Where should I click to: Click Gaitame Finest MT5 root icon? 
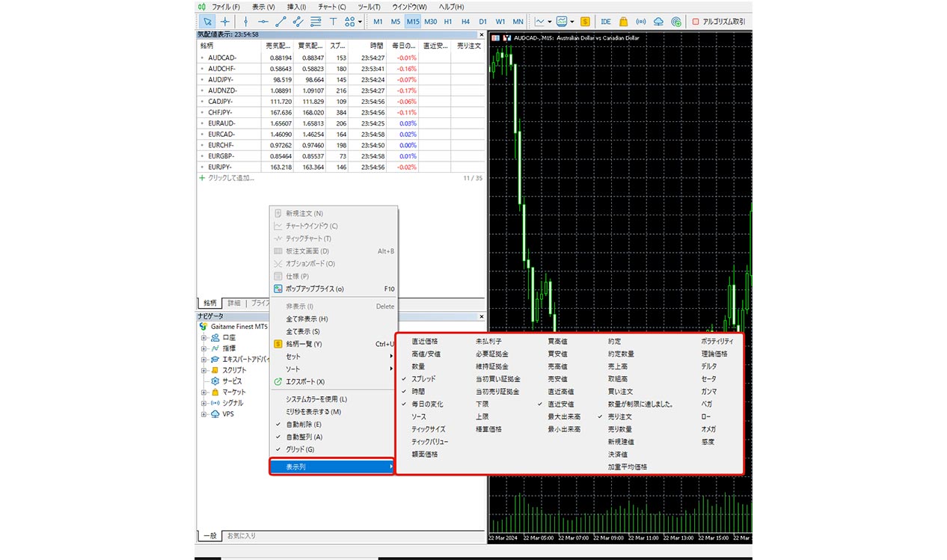[203, 327]
